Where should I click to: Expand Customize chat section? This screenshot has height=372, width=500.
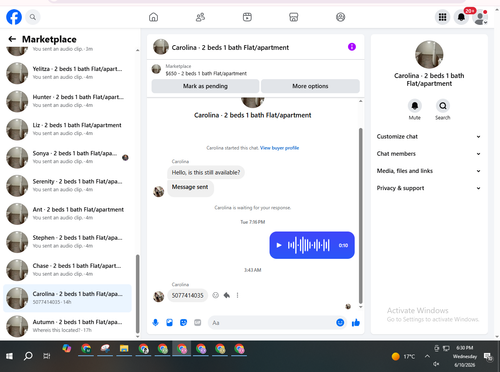pos(429,137)
